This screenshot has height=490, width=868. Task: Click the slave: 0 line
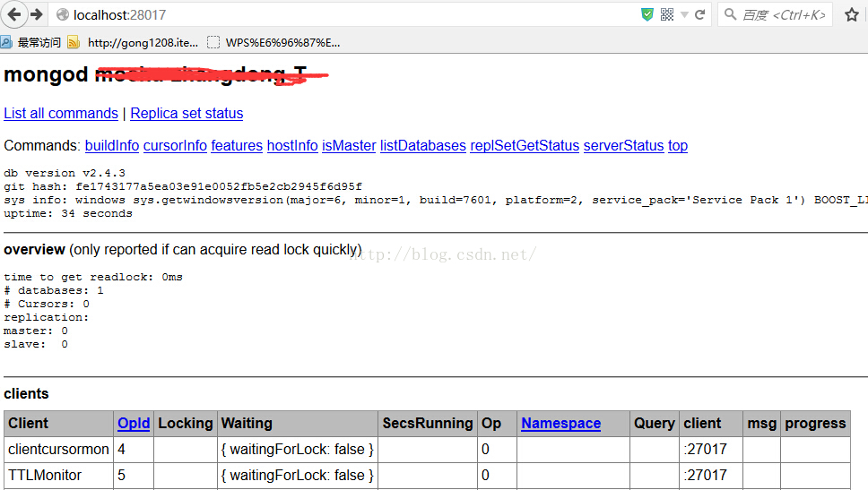[x=36, y=344]
